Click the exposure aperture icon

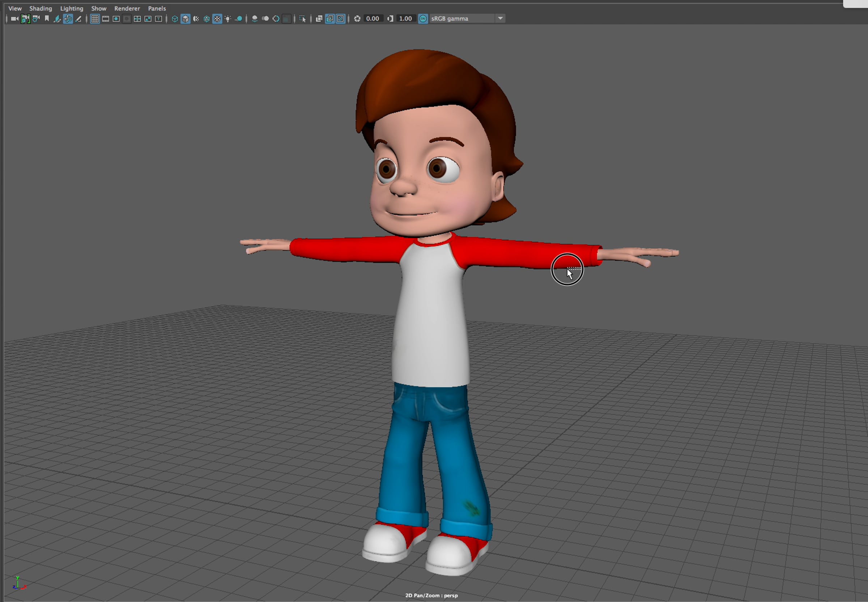[357, 18]
